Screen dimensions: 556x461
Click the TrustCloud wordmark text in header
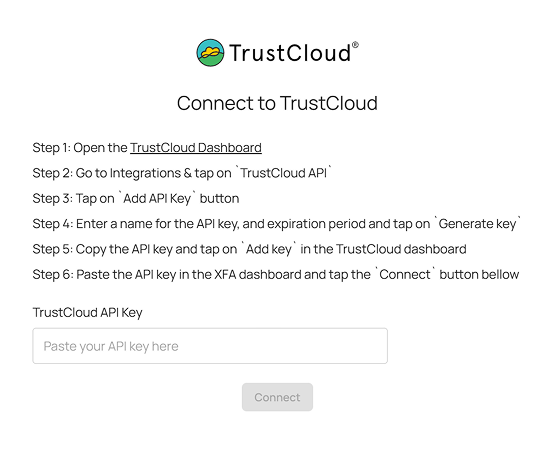[x=290, y=53]
